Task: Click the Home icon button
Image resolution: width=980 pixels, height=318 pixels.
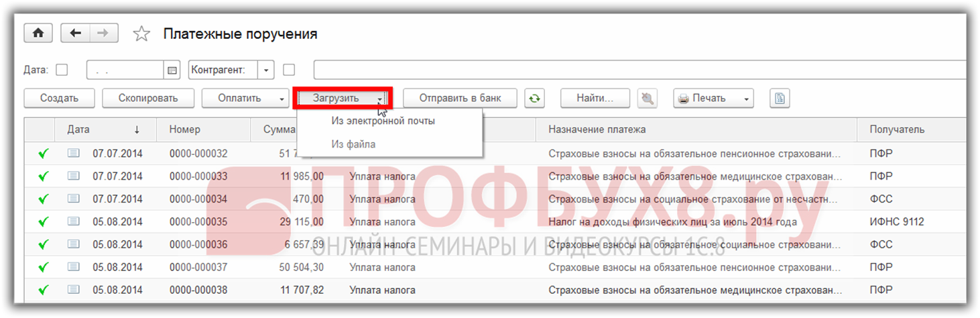Action: (38, 33)
